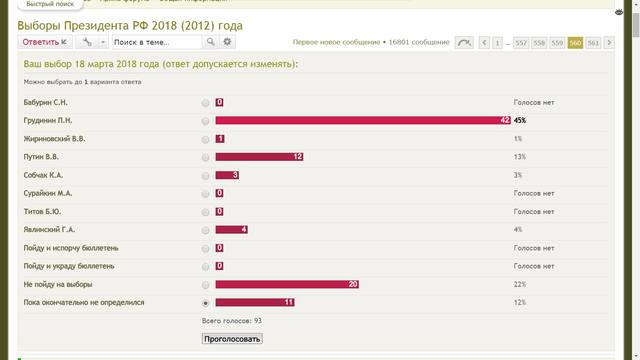Focus the Поиск в теме search field
Image resolution: width=640 pixels, height=360 pixels.
(157, 42)
